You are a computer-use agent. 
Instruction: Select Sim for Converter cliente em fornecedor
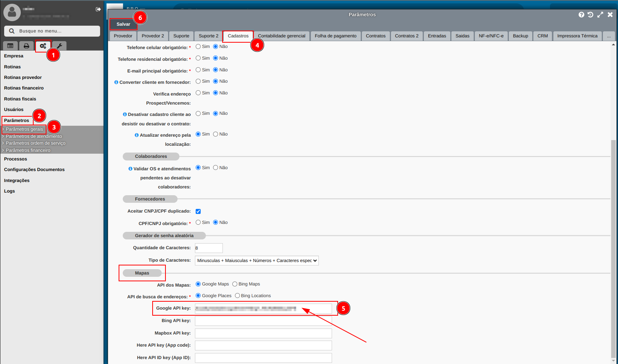pos(198,81)
